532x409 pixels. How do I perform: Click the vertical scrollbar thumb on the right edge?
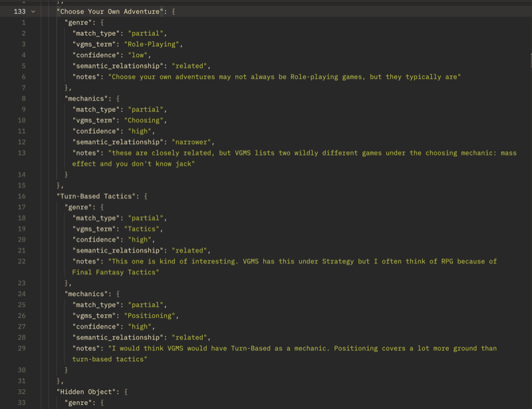(x=531, y=61)
